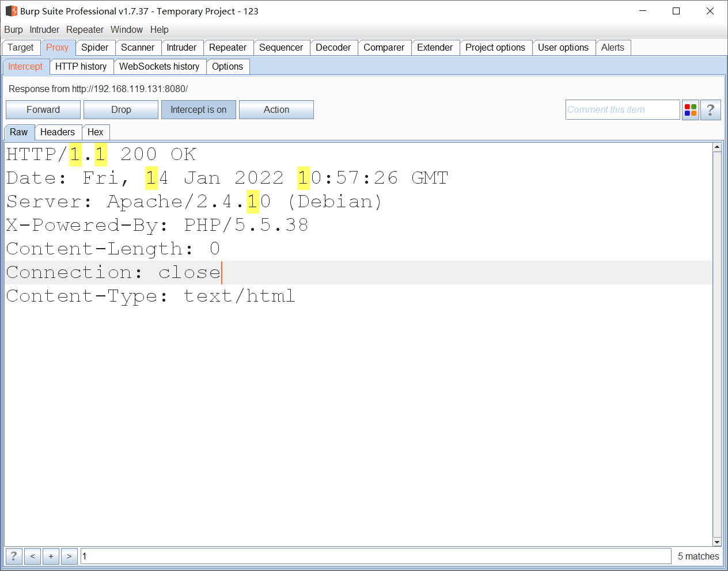This screenshot has width=728, height=571.
Task: Click the highlight color picker icon
Action: pos(691,109)
